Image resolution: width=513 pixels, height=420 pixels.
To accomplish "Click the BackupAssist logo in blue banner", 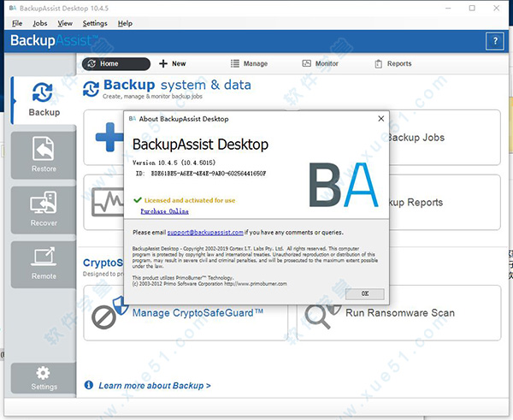I will [x=55, y=41].
